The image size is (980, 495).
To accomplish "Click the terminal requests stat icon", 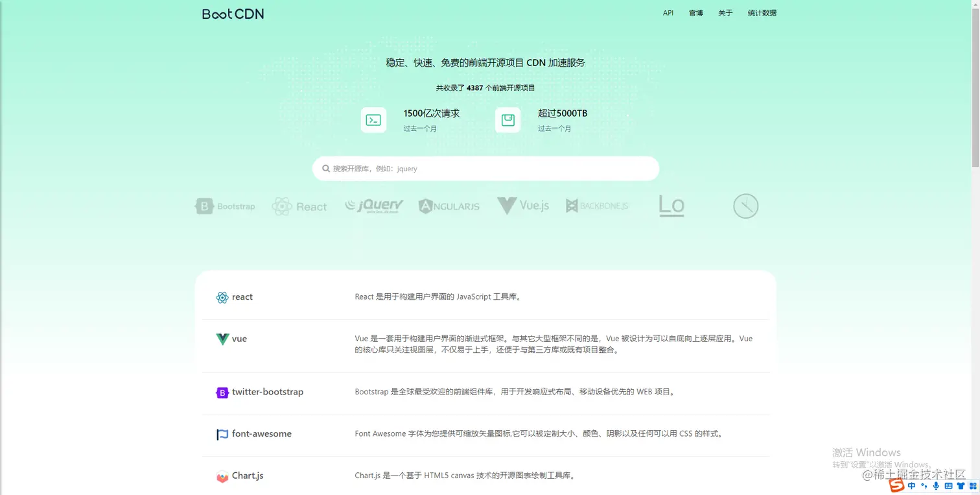I will (373, 120).
